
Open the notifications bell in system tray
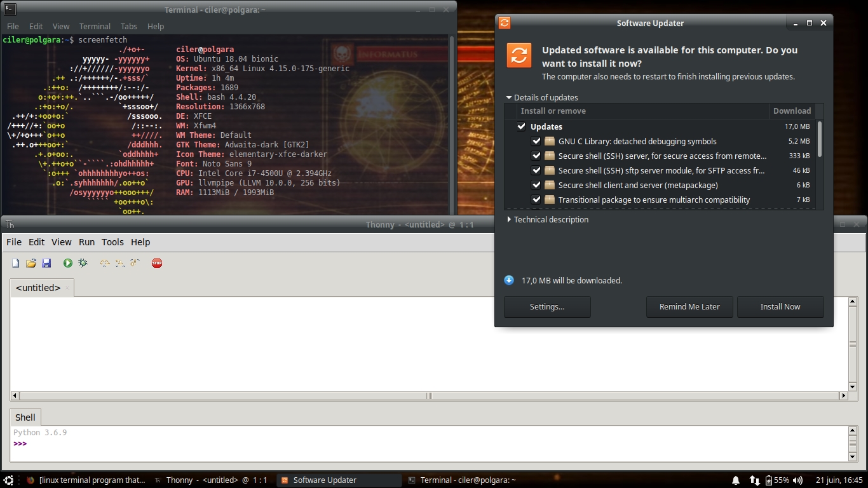pos(736,480)
